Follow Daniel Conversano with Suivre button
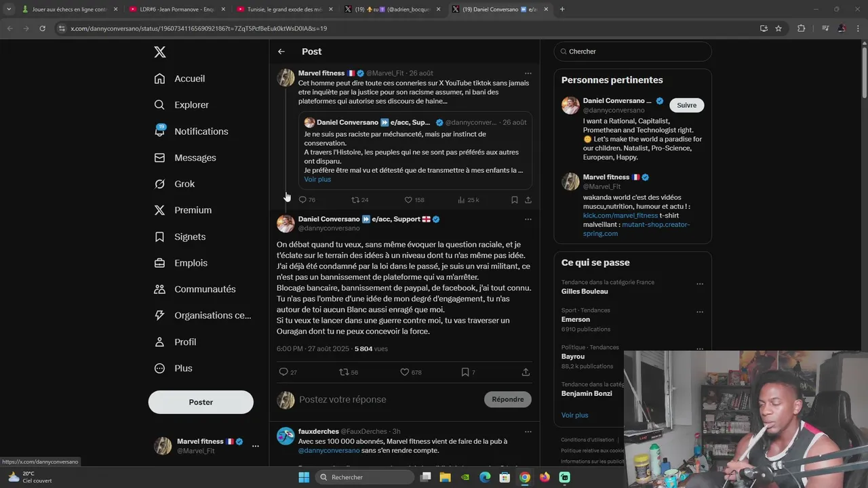This screenshot has height=488, width=868. (687, 105)
